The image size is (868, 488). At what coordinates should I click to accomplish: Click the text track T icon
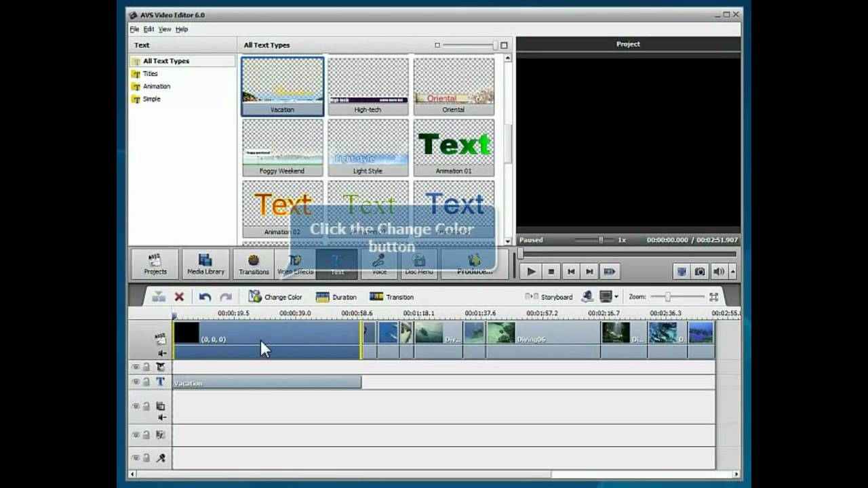point(161,382)
